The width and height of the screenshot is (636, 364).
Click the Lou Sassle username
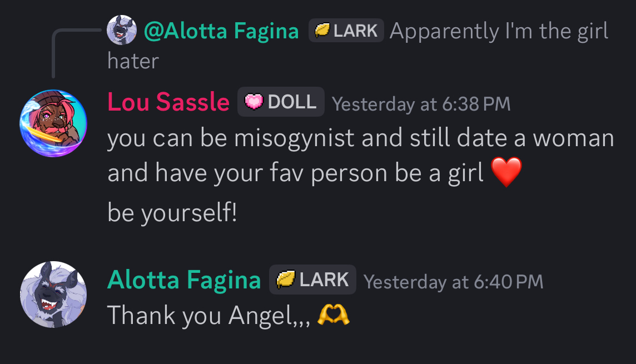tap(168, 102)
